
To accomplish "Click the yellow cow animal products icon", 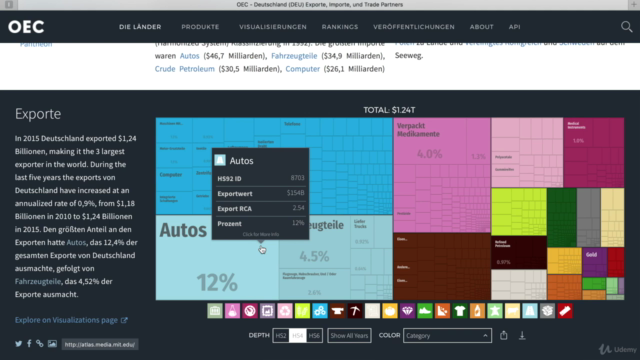I will [513, 311].
